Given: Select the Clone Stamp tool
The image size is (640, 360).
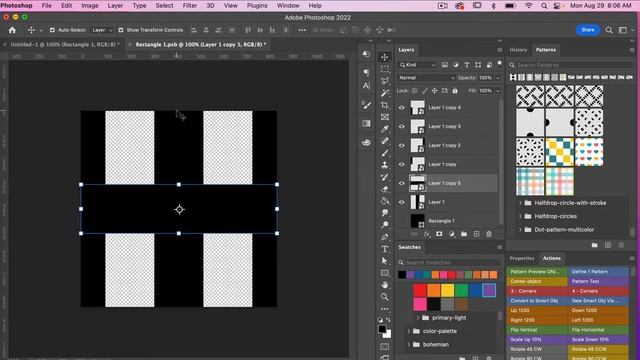Looking at the screenshot, I should click(x=384, y=165).
